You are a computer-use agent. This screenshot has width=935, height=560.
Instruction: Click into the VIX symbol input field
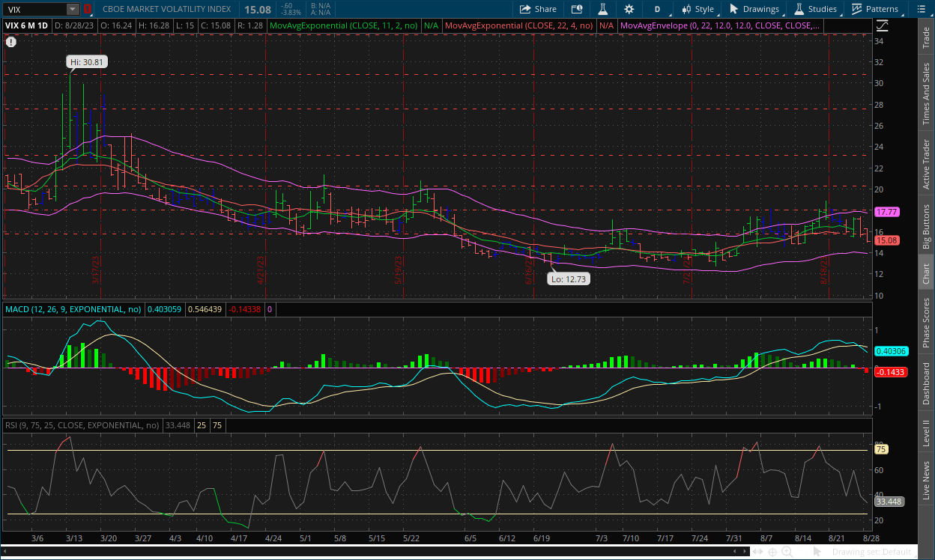pyautogui.click(x=34, y=9)
